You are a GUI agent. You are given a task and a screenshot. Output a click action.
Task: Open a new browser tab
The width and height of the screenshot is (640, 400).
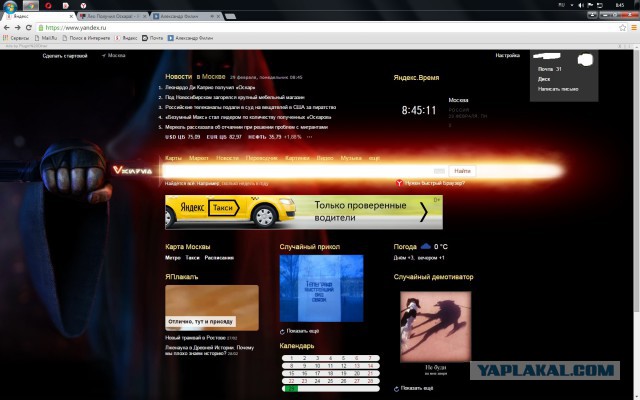[230, 16]
